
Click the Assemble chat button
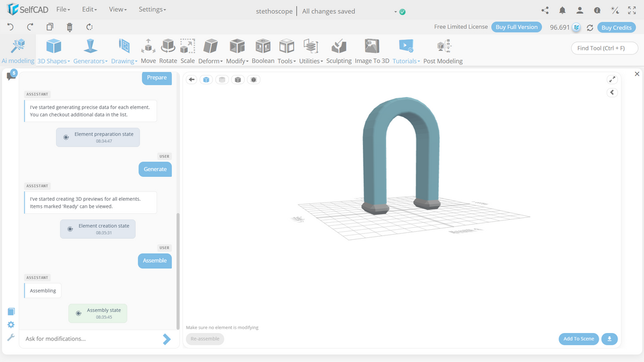(x=155, y=261)
